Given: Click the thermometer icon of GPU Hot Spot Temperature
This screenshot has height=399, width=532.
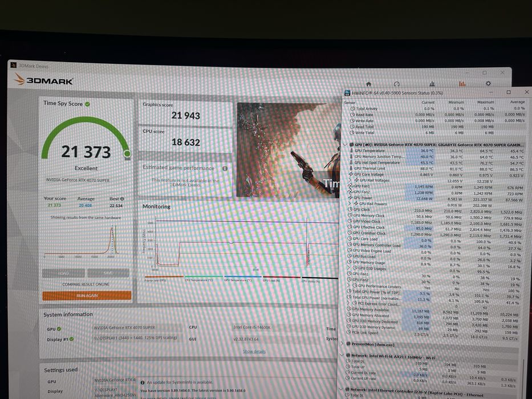Looking at the screenshot, I should tap(351, 162).
